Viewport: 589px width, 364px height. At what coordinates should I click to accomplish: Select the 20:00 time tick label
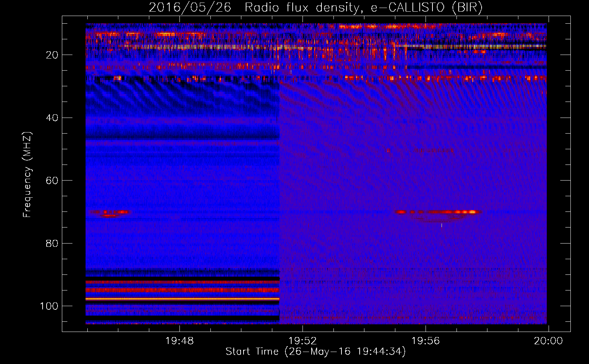548,341
